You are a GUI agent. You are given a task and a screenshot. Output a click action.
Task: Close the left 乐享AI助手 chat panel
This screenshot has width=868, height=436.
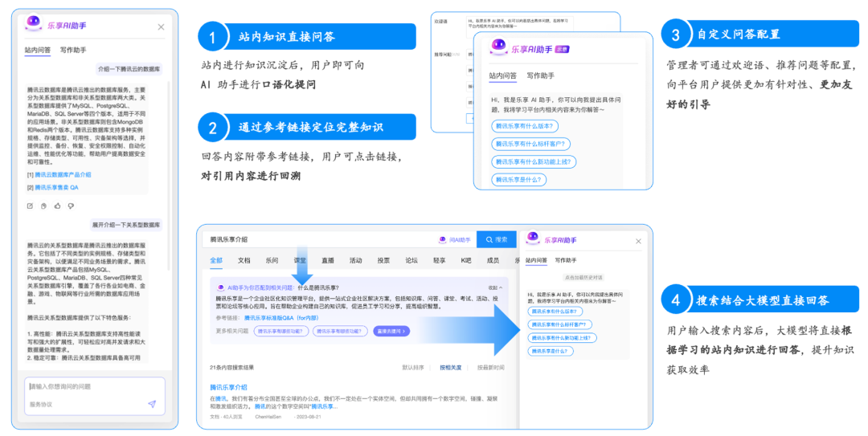point(161,26)
